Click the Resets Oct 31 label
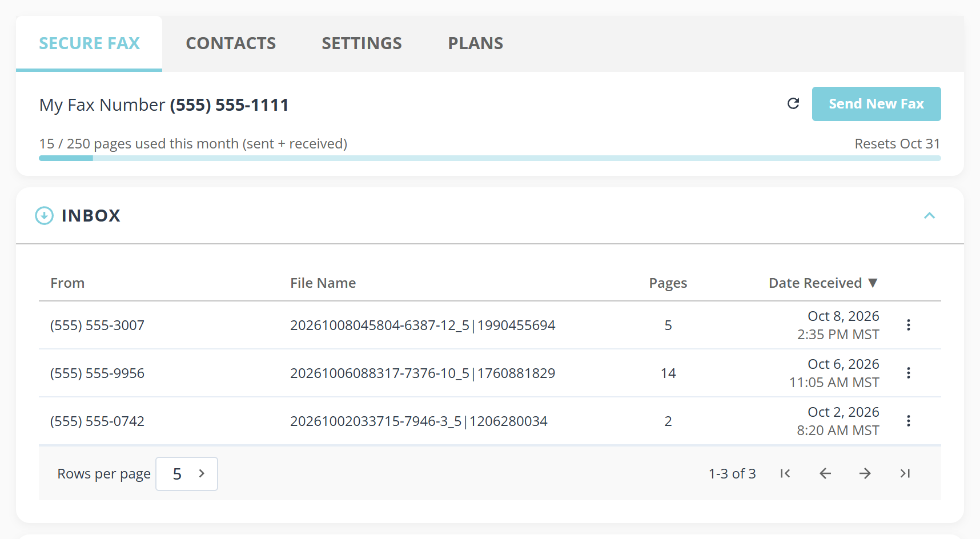 [x=897, y=144]
